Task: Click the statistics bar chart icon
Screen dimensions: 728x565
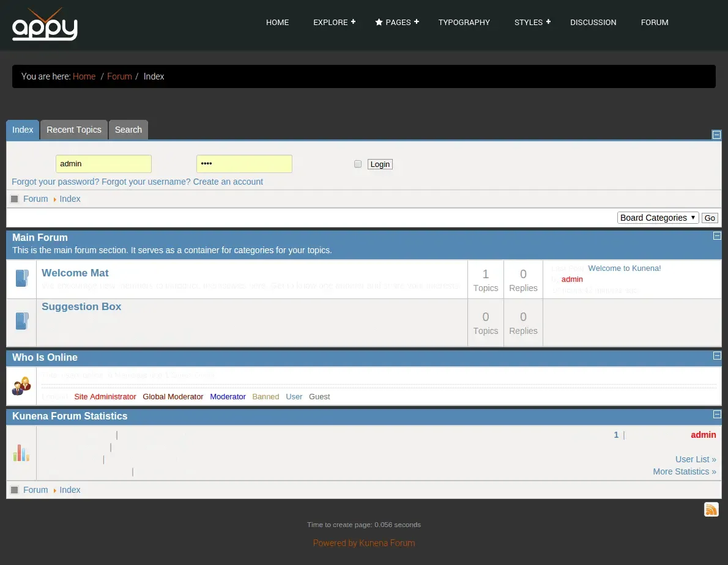Action: click(21, 452)
